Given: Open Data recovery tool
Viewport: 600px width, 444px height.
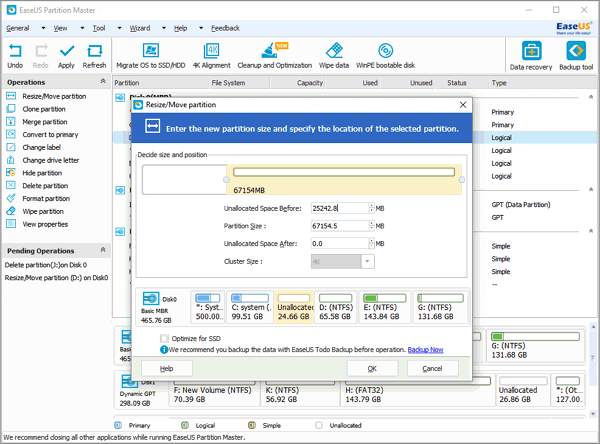Looking at the screenshot, I should [531, 56].
